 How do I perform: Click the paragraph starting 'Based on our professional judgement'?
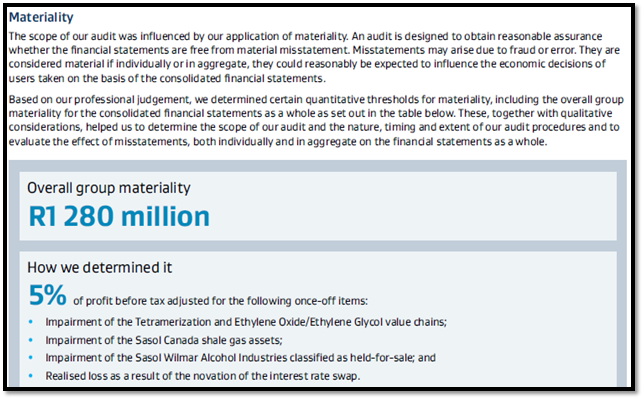pyautogui.click(x=316, y=120)
